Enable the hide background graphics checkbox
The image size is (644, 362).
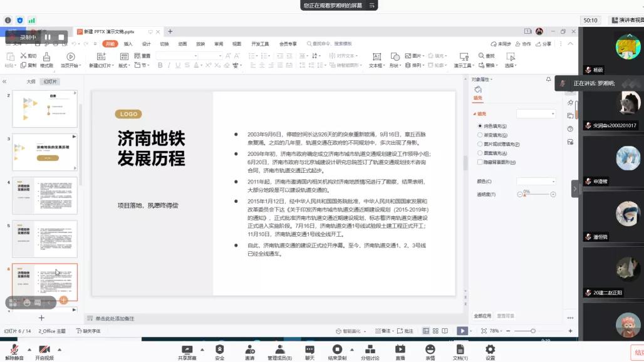click(480, 162)
